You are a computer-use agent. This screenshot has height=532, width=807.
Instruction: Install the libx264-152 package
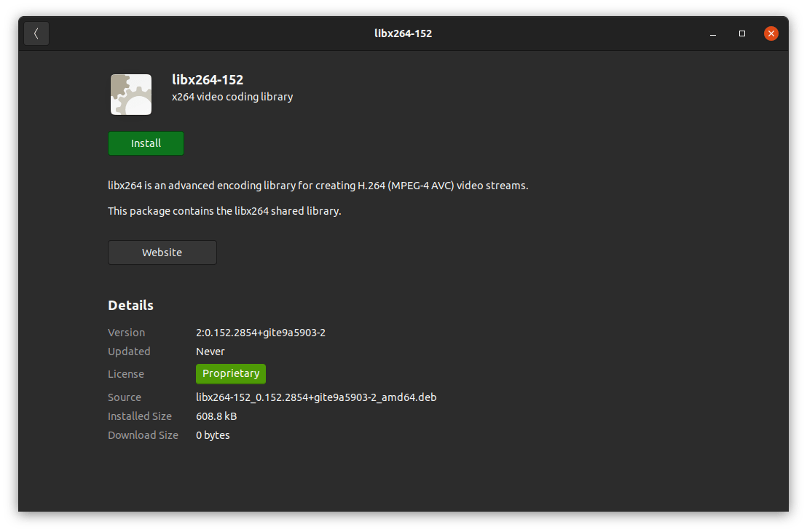[x=146, y=143]
